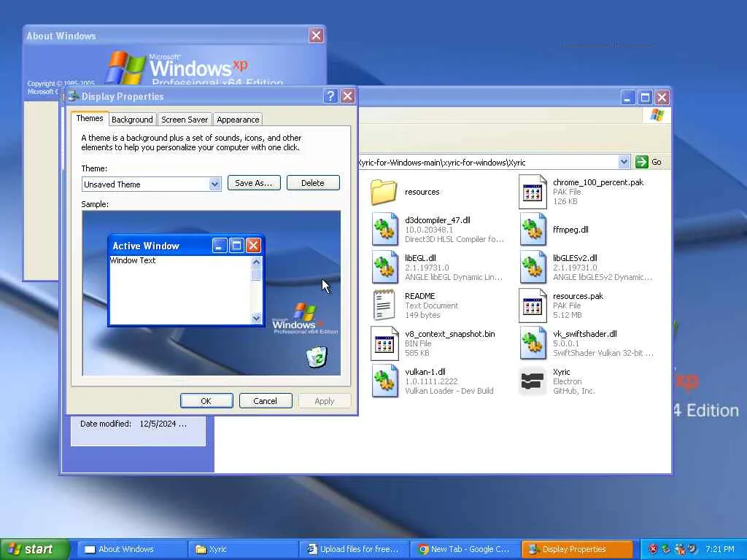Click the Explorer address path field
Screen dimensions: 747x560
(488, 162)
